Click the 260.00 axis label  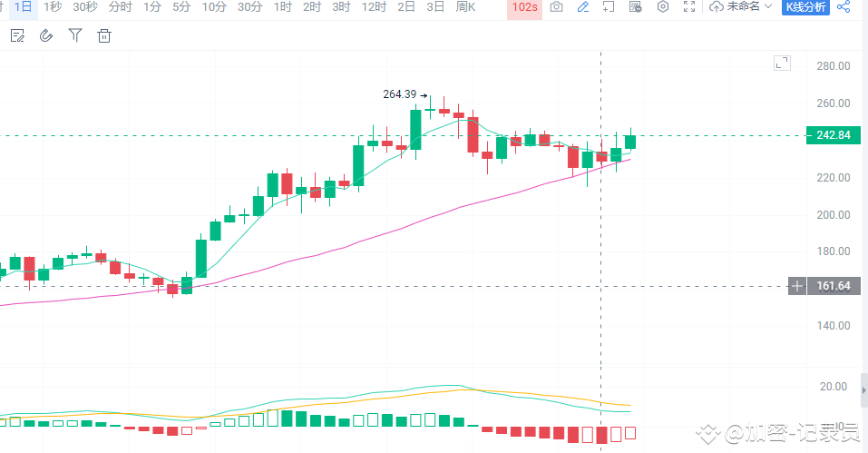[x=834, y=103]
